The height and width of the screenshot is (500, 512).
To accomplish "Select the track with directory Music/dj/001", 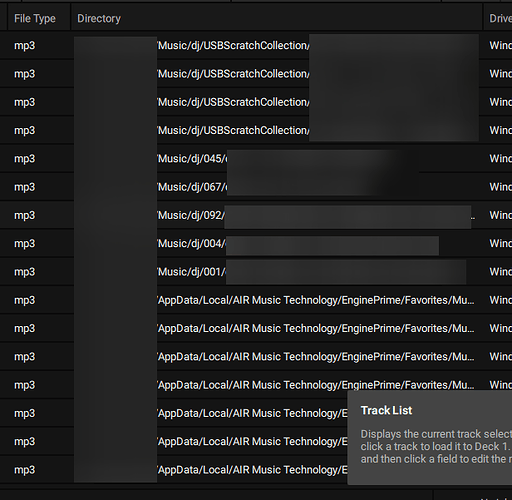I will coord(256,272).
